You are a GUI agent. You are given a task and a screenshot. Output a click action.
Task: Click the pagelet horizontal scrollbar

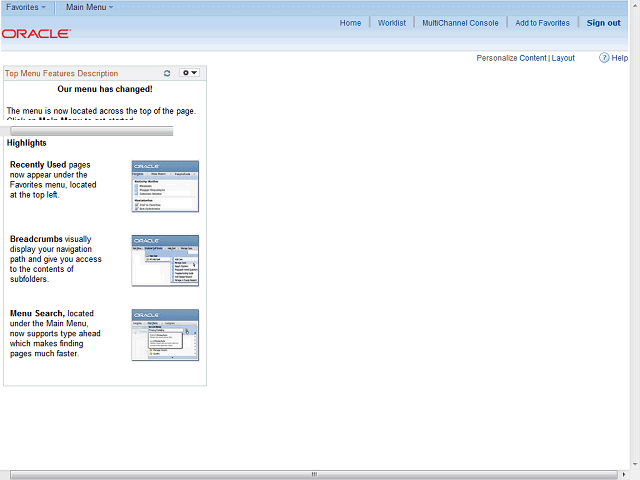[91, 131]
